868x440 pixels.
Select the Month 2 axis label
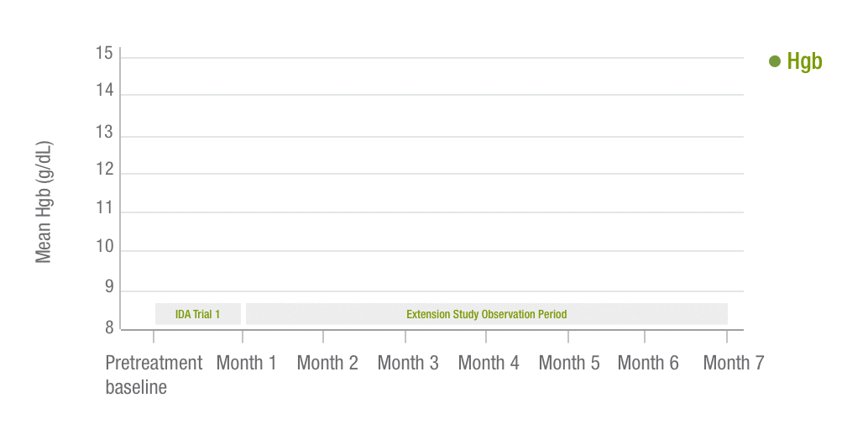coord(327,363)
